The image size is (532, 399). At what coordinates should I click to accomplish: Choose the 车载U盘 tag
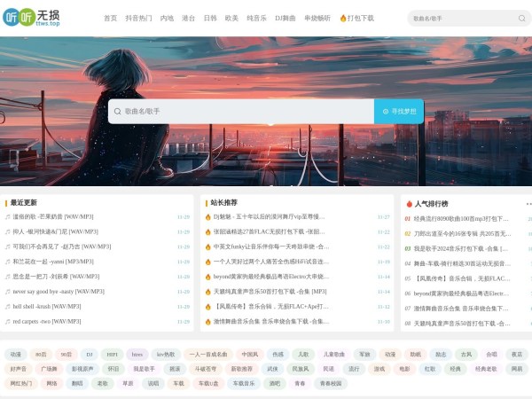point(207,384)
